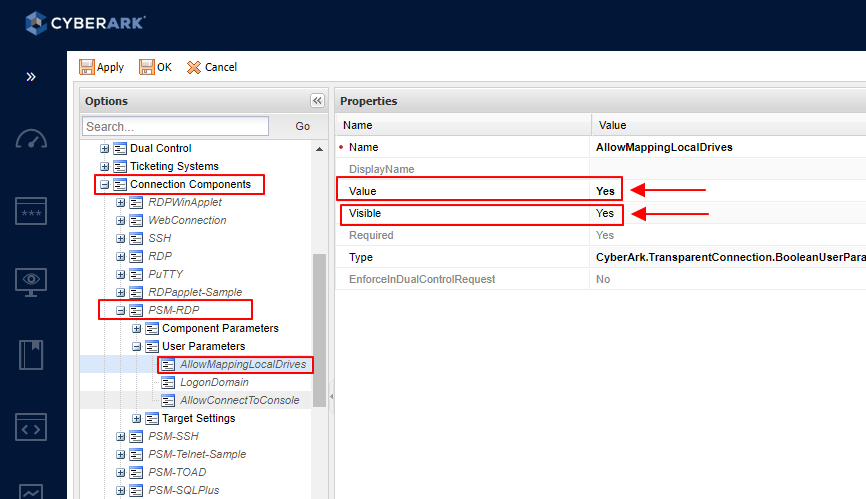This screenshot has height=499, width=866.
Task: Select RDPWinApplet tree item
Action: coord(185,203)
